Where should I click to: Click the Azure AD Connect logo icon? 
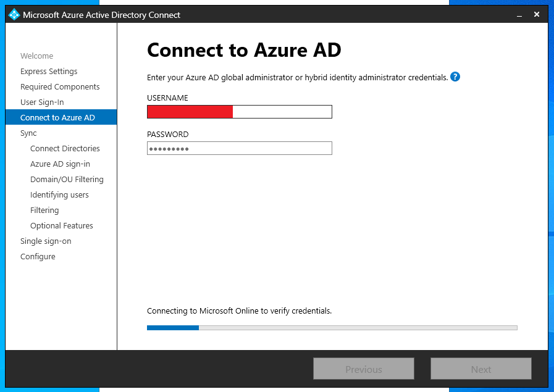pyautogui.click(x=14, y=14)
